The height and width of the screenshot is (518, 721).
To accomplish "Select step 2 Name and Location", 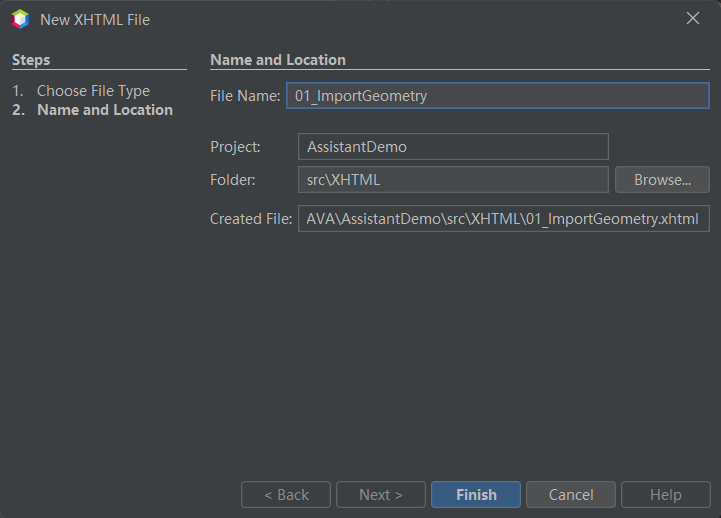I will click(104, 110).
